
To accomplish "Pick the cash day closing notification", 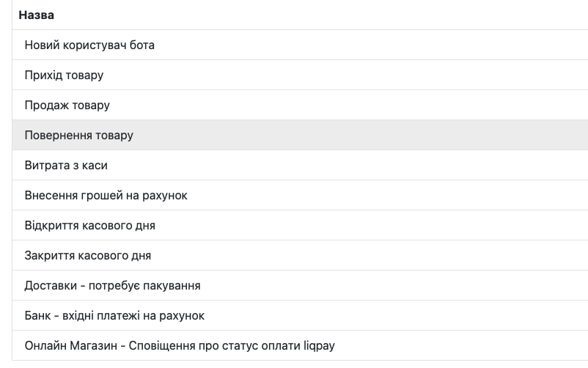I will tap(88, 256).
